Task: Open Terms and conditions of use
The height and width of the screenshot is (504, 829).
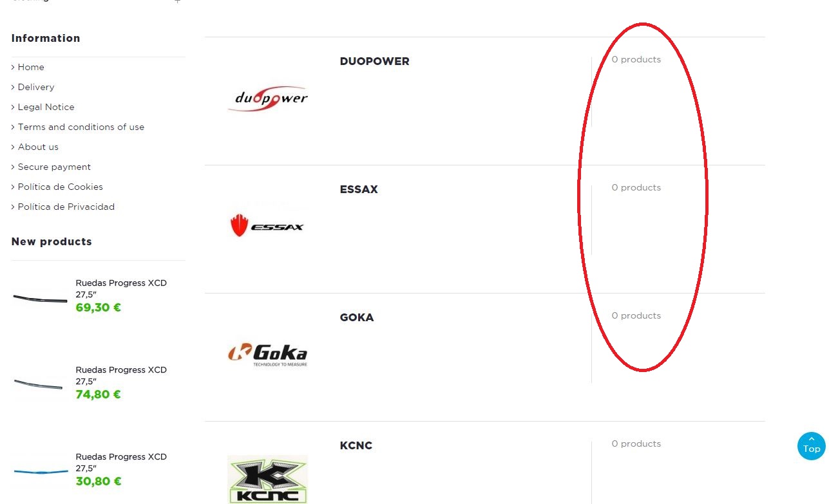Action: click(81, 127)
